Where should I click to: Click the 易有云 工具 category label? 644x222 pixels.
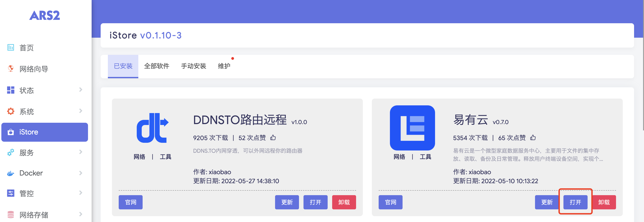pyautogui.click(x=426, y=157)
